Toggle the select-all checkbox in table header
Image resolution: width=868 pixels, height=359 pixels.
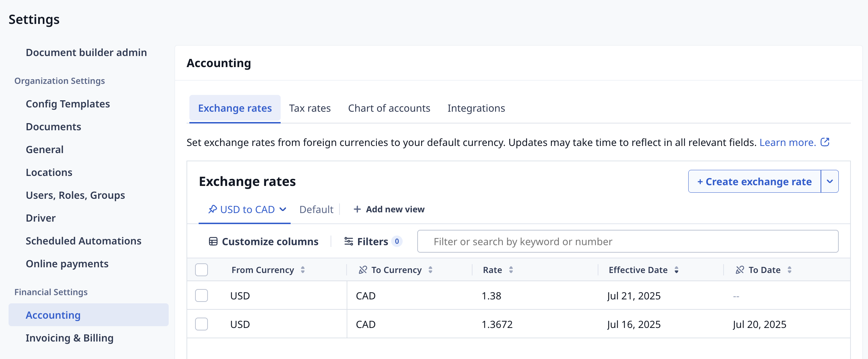[201, 270]
